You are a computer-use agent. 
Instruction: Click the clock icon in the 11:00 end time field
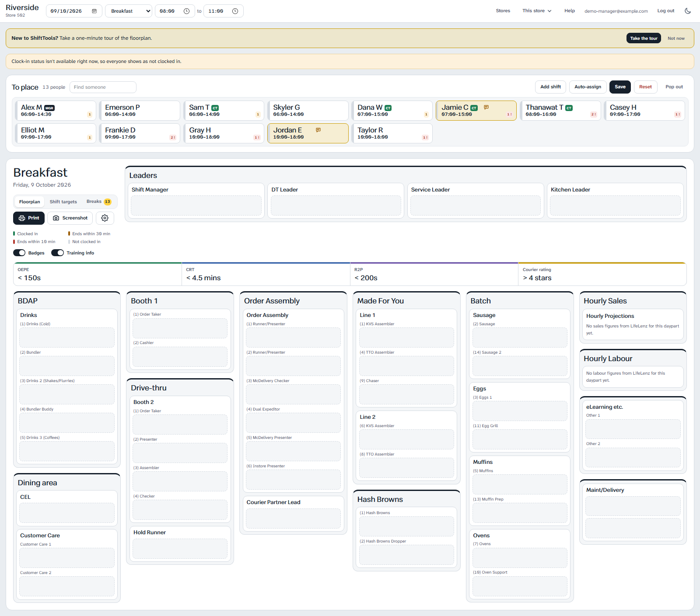(x=235, y=11)
